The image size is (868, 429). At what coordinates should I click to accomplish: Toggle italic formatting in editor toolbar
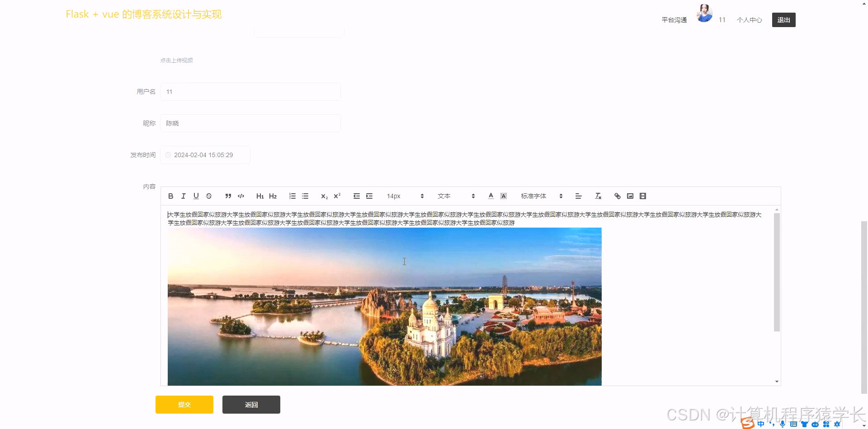click(x=183, y=196)
